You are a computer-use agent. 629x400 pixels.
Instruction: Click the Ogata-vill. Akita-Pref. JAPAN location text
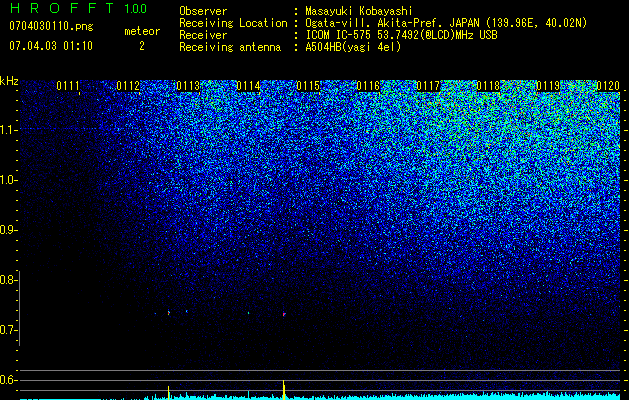[x=446, y=23]
